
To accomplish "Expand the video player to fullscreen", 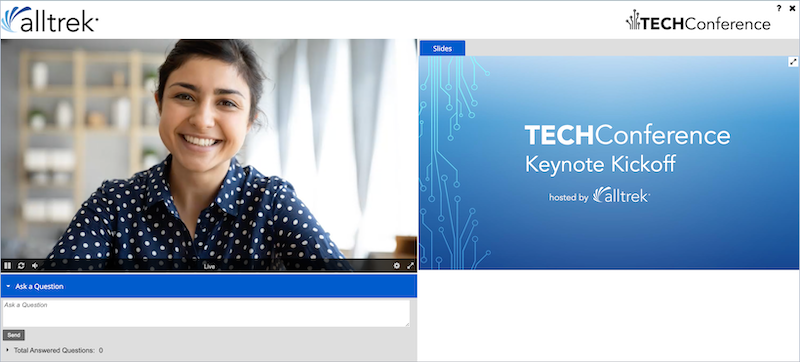I will (410, 266).
